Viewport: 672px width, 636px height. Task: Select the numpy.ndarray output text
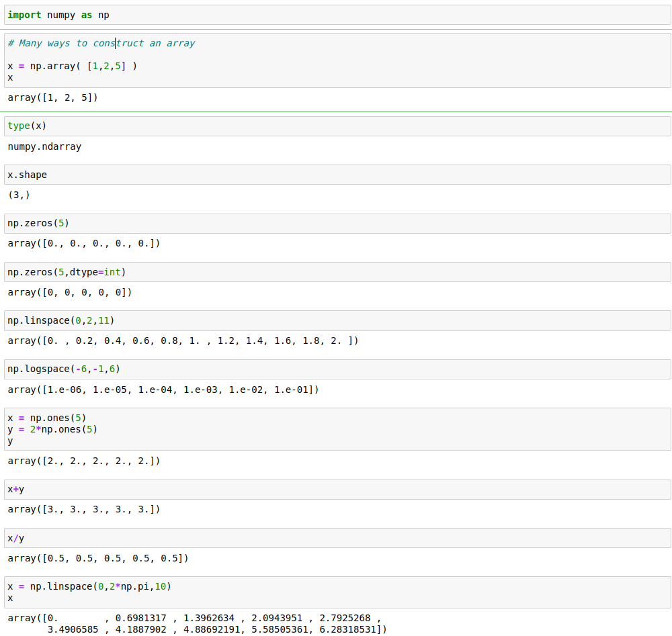click(44, 146)
